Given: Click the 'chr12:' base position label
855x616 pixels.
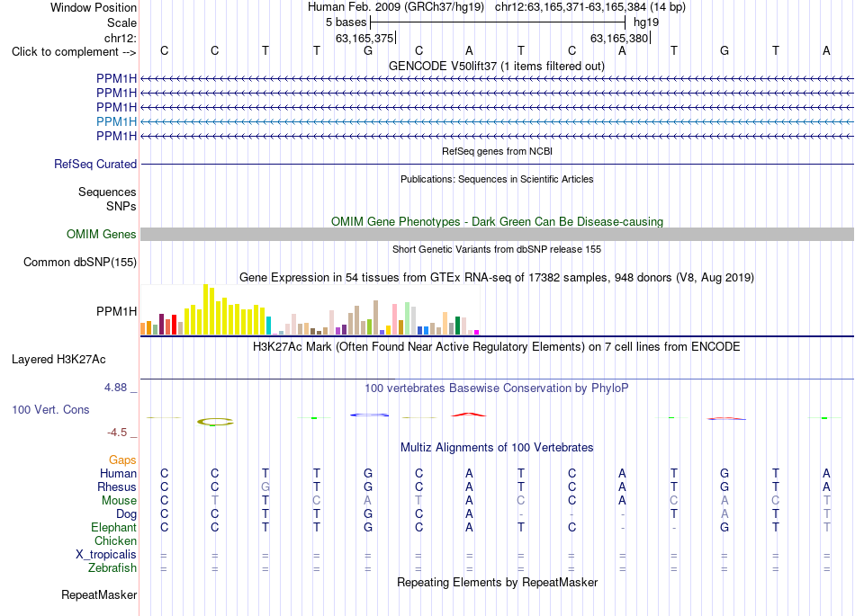Looking at the screenshot, I should click(120, 38).
